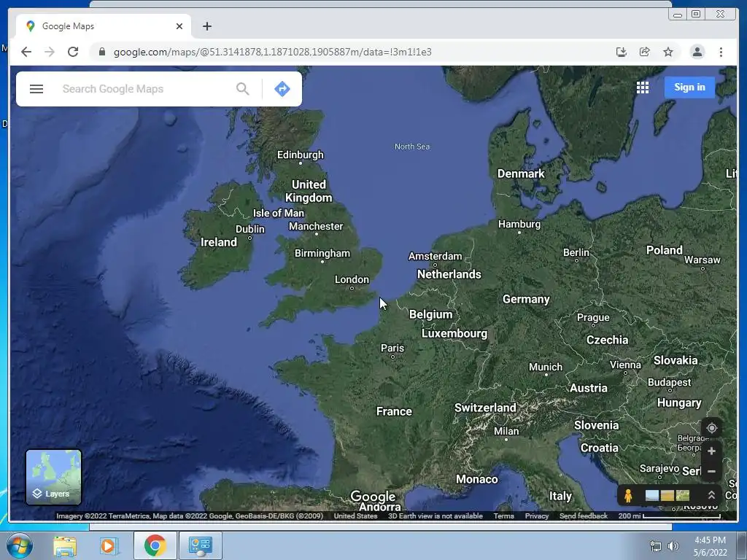
Task: Click the Paris label on the map
Action: point(392,348)
